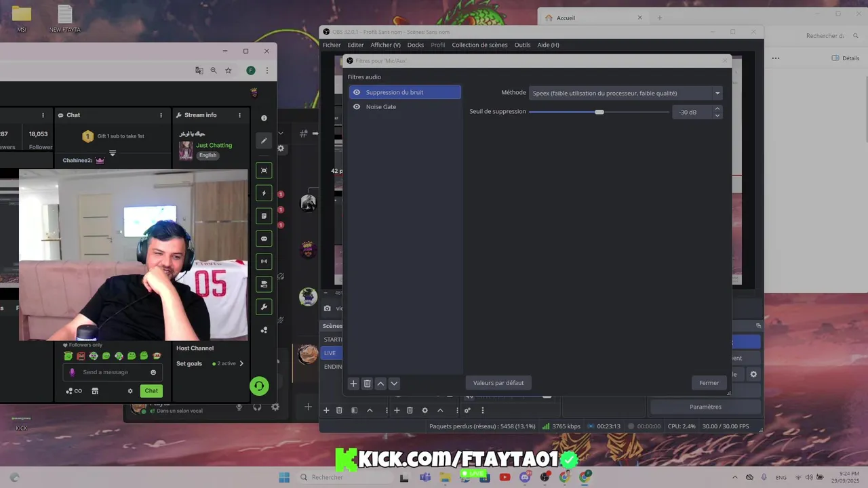The width and height of the screenshot is (868, 488).
Task: Click the bookmark star icon in Chrome
Action: [229, 70]
